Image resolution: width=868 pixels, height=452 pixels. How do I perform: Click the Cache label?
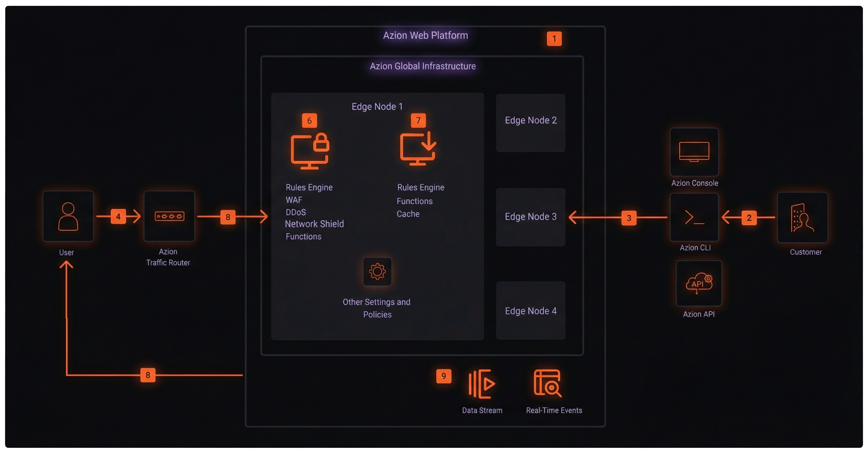(x=408, y=214)
